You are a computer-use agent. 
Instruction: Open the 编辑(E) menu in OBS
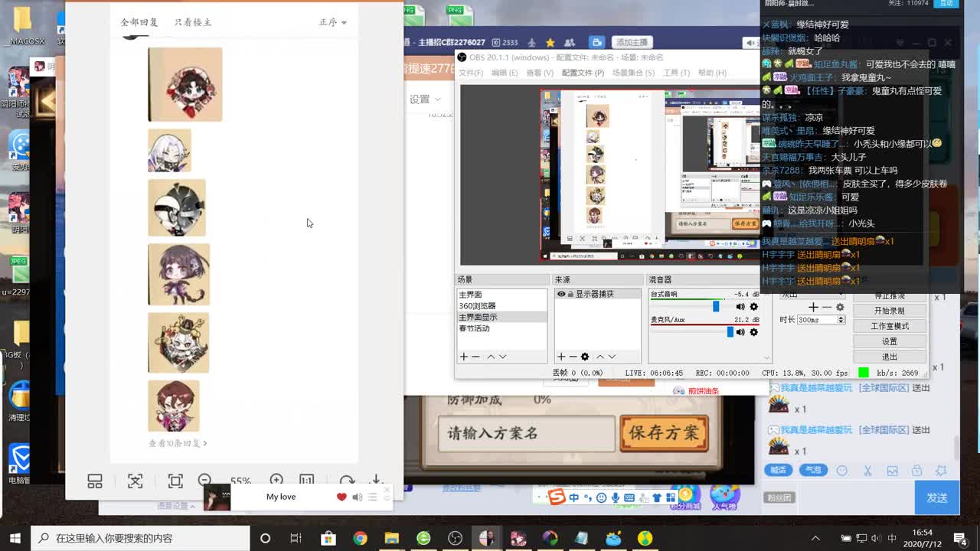pos(505,73)
